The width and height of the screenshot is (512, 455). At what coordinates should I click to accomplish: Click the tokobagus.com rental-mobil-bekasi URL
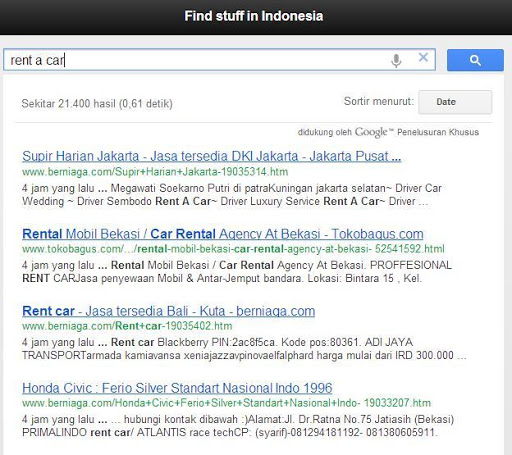pos(233,249)
